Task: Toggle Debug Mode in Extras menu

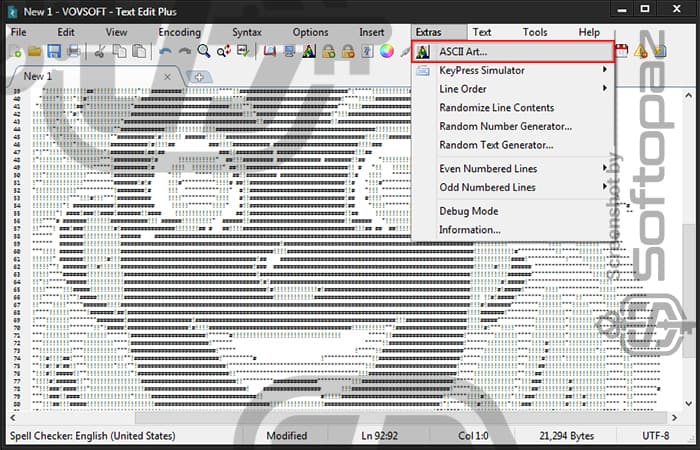Action: point(512,211)
